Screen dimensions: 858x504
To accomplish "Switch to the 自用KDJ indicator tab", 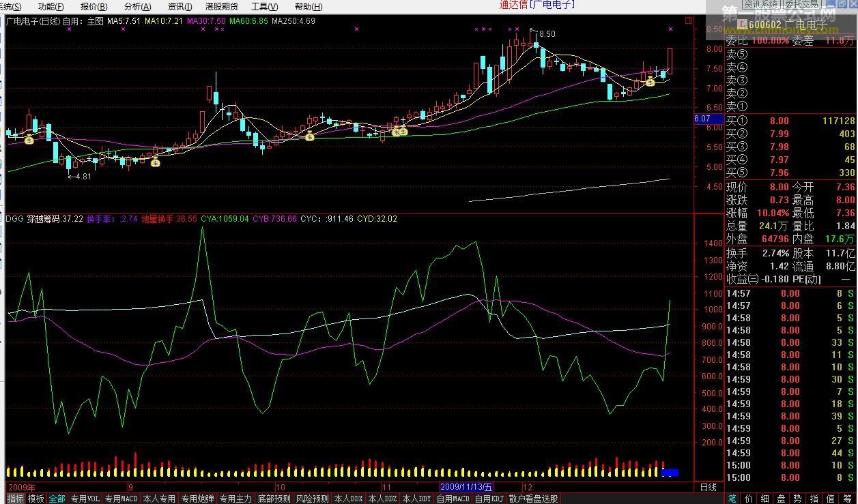I will 489,499.
